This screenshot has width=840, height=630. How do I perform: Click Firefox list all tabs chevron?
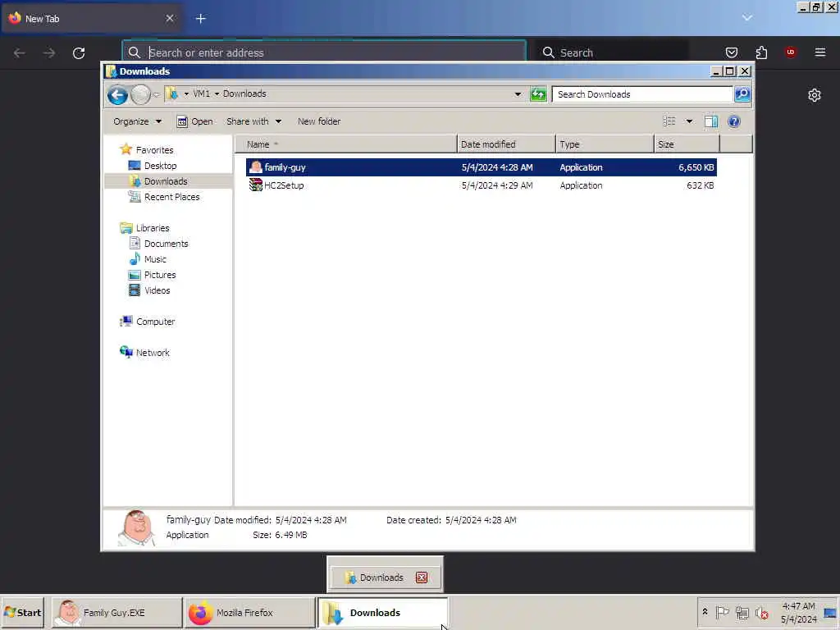746,18
